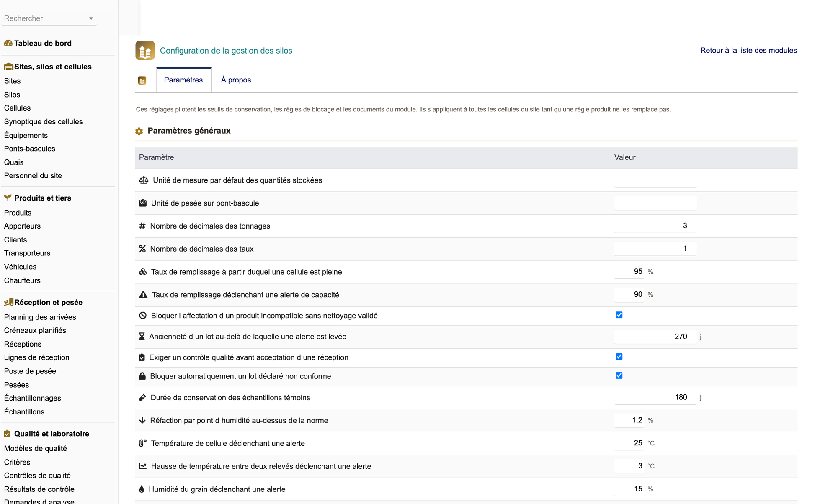Click the Réception et pesée truck icon

(x=8, y=302)
